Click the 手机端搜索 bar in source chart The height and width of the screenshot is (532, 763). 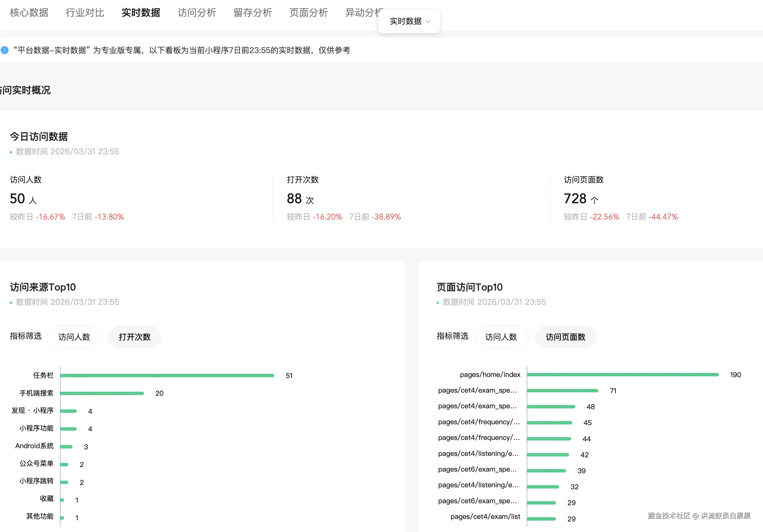tap(102, 393)
